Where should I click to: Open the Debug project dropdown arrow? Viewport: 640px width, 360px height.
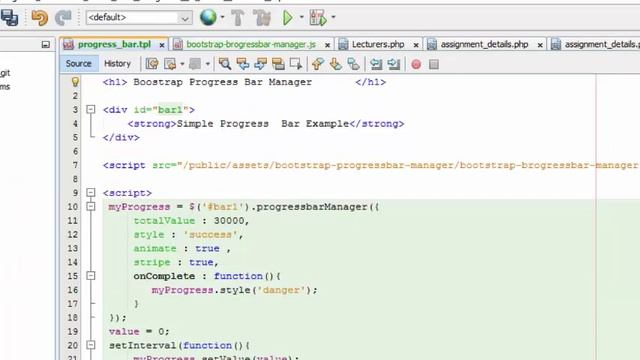click(333, 18)
